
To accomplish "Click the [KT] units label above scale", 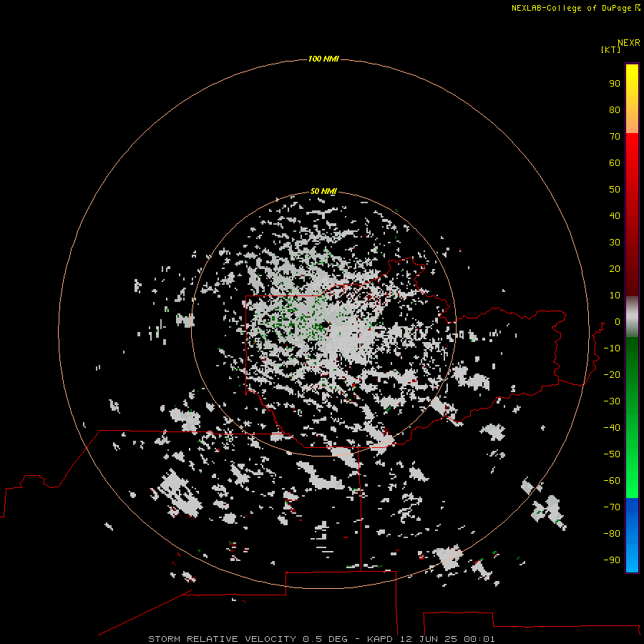I will click(x=610, y=49).
